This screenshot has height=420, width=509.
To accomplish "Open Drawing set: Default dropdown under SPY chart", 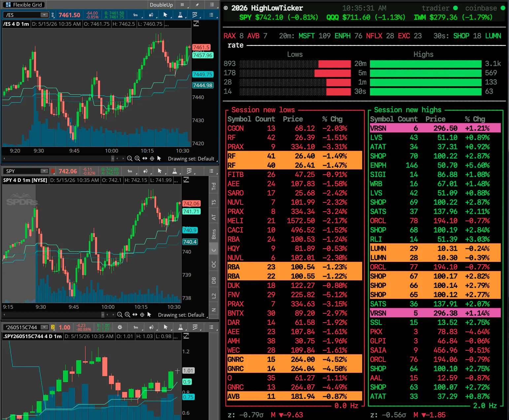I will [x=183, y=315].
